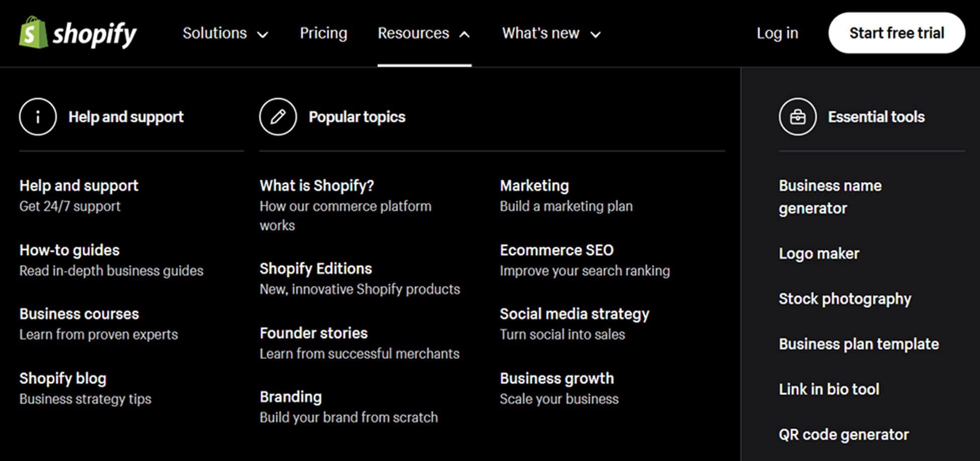Click the Shopify logo
This screenshot has height=461, width=980.
[x=78, y=33]
